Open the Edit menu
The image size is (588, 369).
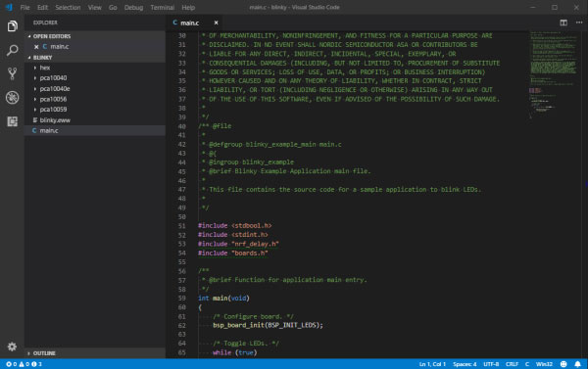pos(42,8)
